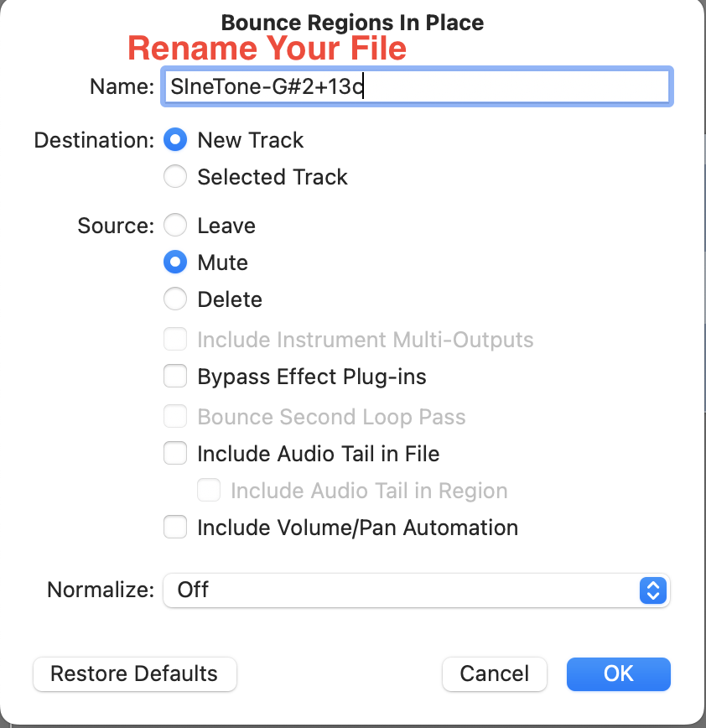Click the Name text field

(416, 86)
